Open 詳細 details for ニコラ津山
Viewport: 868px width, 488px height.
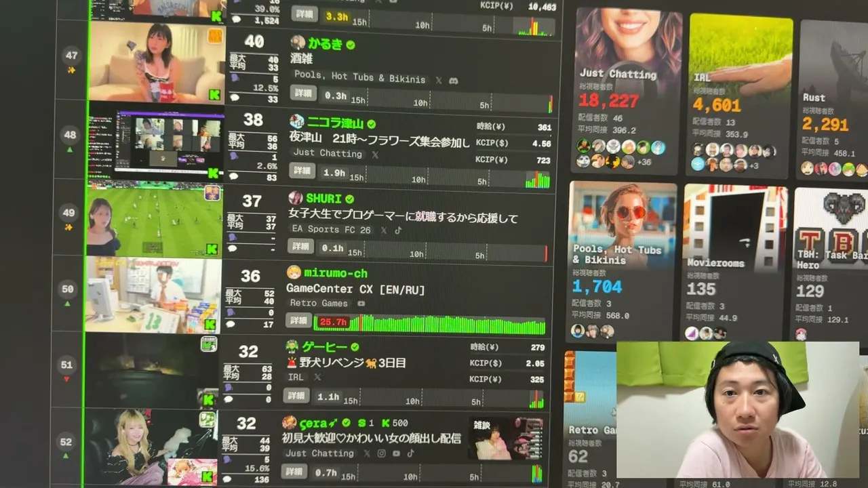pyautogui.click(x=302, y=171)
